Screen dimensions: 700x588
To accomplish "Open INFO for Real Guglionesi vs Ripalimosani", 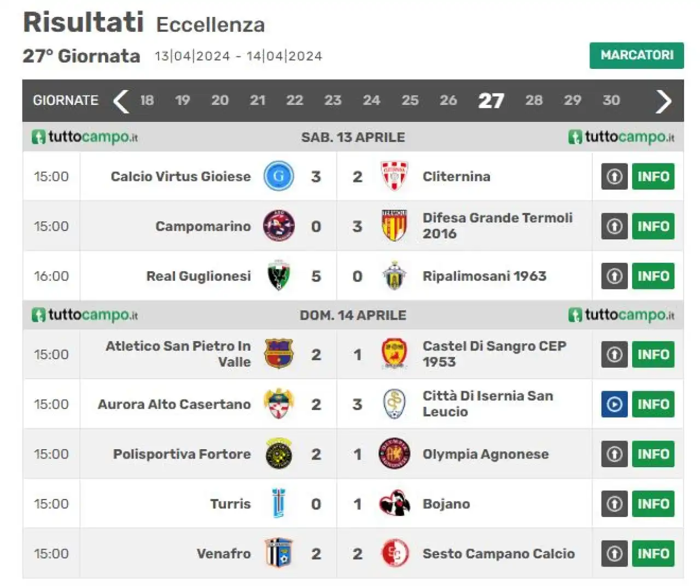I will (653, 276).
